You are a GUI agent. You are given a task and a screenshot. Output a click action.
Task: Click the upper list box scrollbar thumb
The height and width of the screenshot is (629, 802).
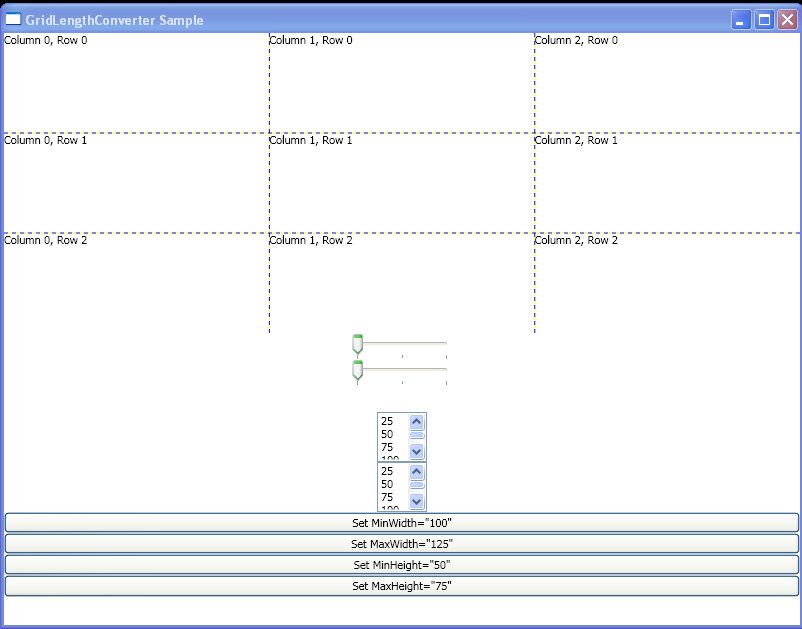(x=417, y=435)
